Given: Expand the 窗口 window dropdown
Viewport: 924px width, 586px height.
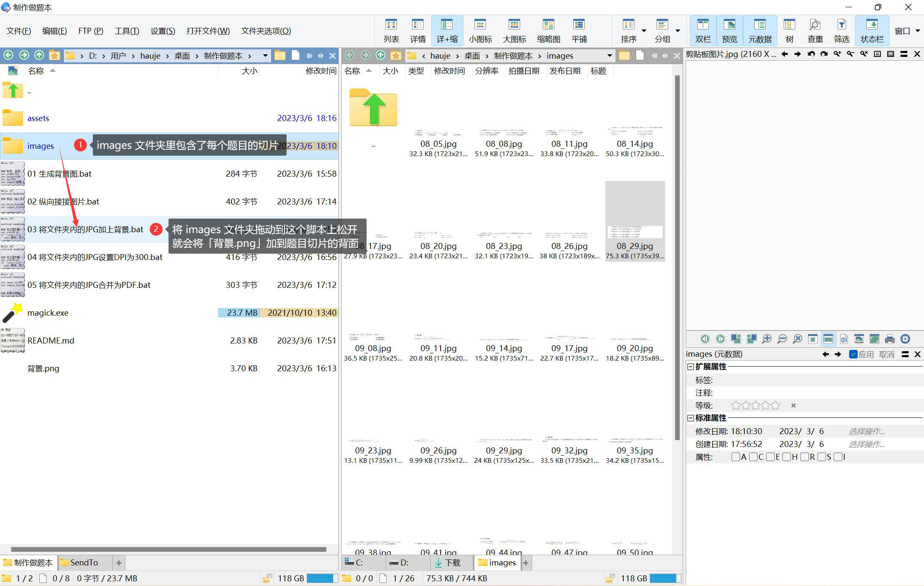Looking at the screenshot, I should tap(918, 31).
